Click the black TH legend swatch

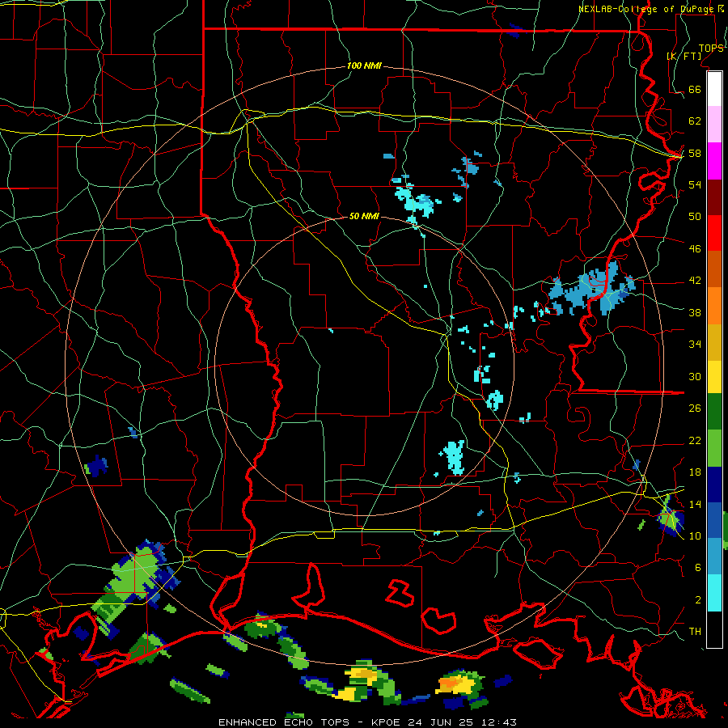click(714, 629)
